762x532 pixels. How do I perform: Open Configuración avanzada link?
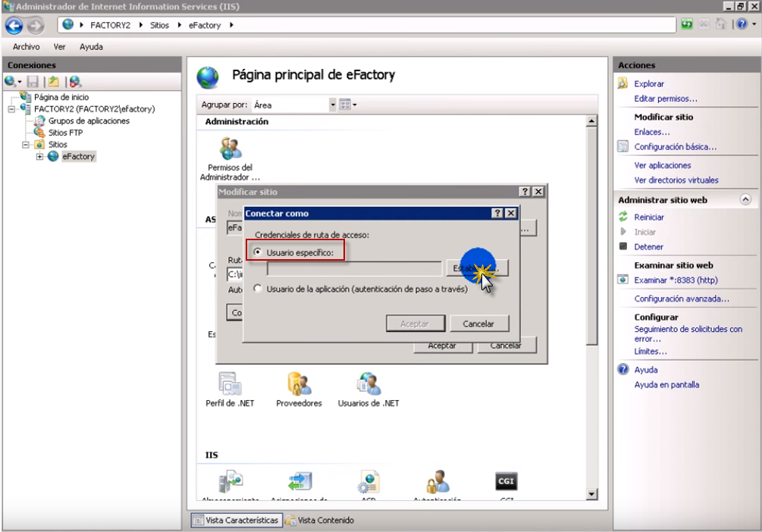coord(681,299)
